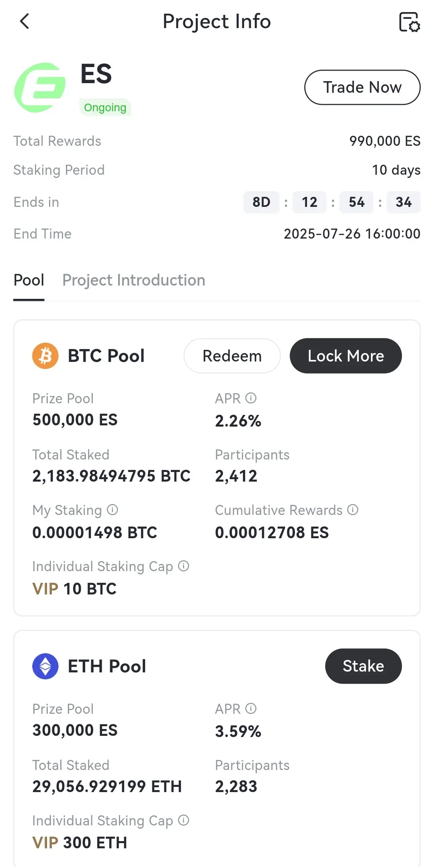This screenshot has height=868, width=434.
Task: Show the My Staking info tooltip
Action: click(113, 510)
